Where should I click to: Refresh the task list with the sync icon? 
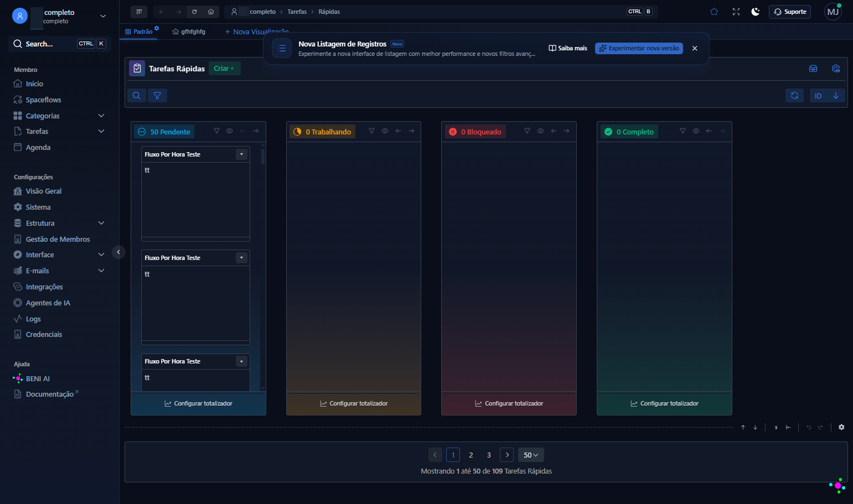(794, 96)
